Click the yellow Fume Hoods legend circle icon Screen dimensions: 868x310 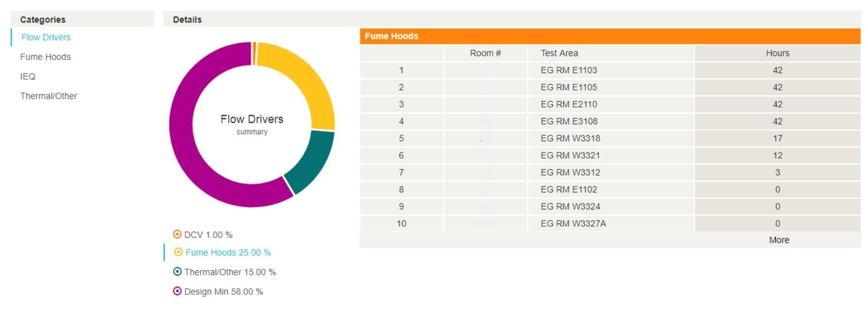[x=178, y=252]
